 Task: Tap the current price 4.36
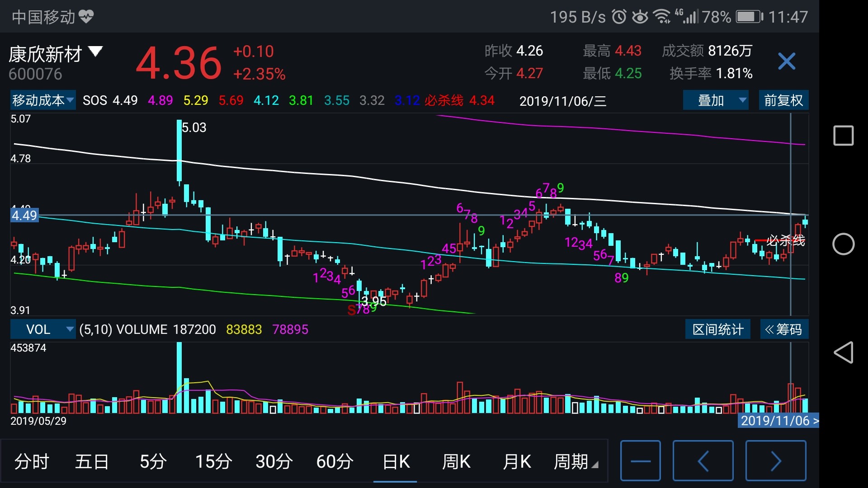click(x=179, y=63)
